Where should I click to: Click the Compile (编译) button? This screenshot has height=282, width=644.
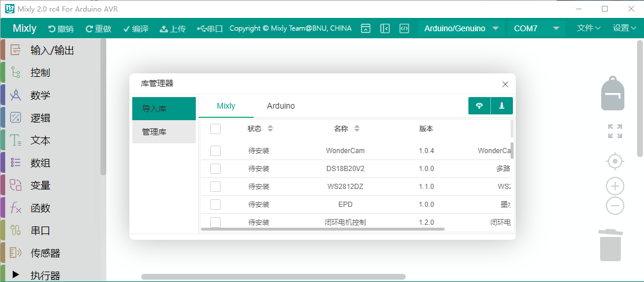(x=136, y=28)
